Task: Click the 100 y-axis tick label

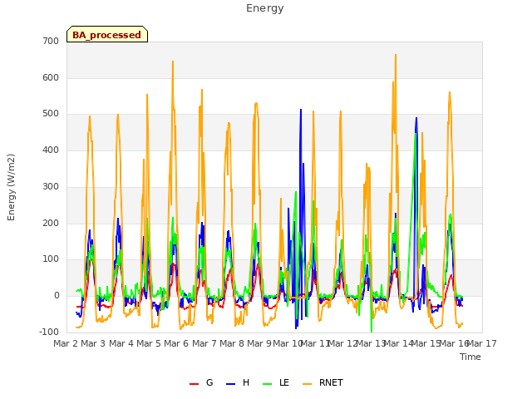Action: 51,259
